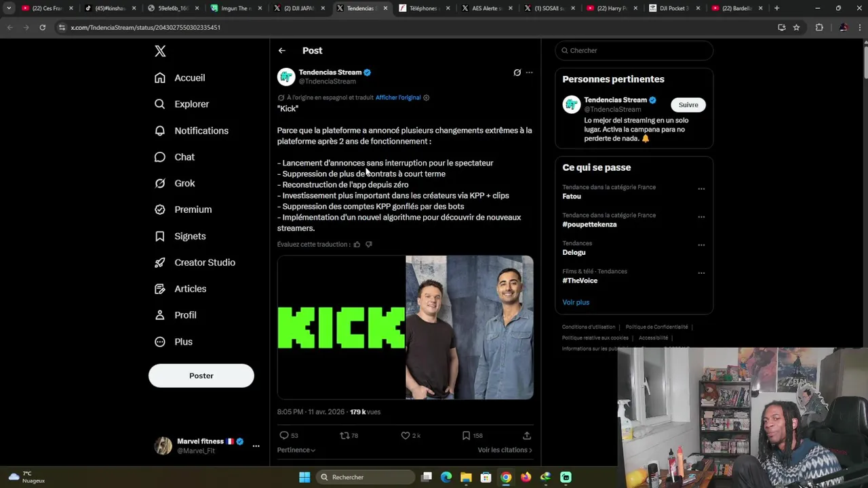Click the back arrow beside Post
The width and height of the screenshot is (868, 488).
(282, 51)
